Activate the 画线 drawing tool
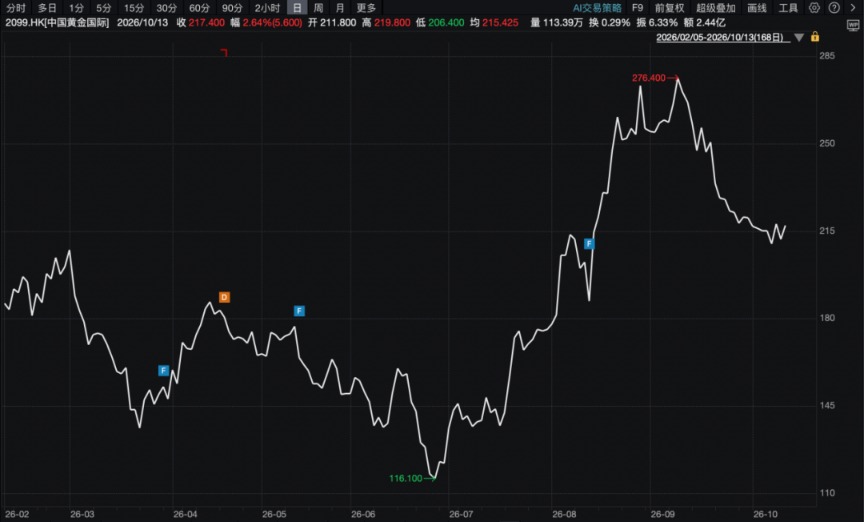The width and height of the screenshot is (864, 522). pos(757,8)
